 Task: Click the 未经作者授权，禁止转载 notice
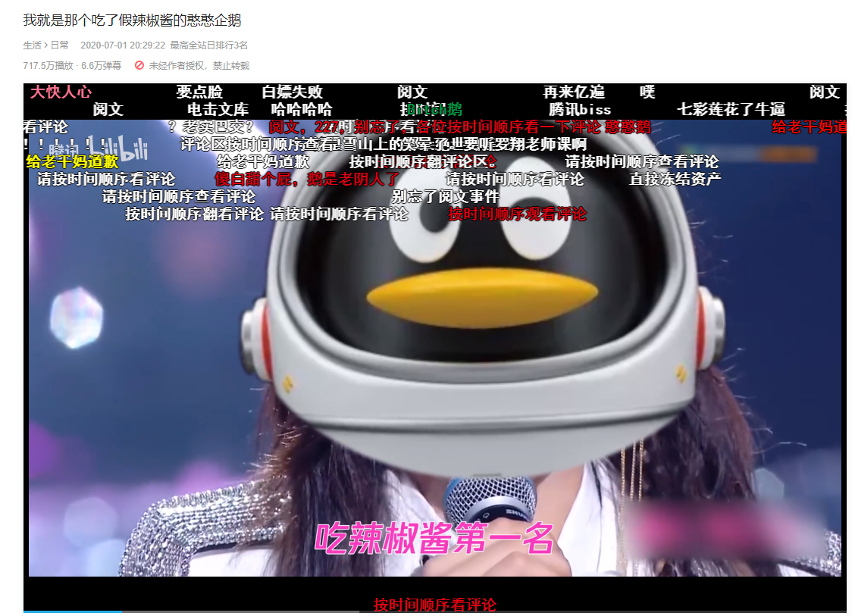click(199, 66)
